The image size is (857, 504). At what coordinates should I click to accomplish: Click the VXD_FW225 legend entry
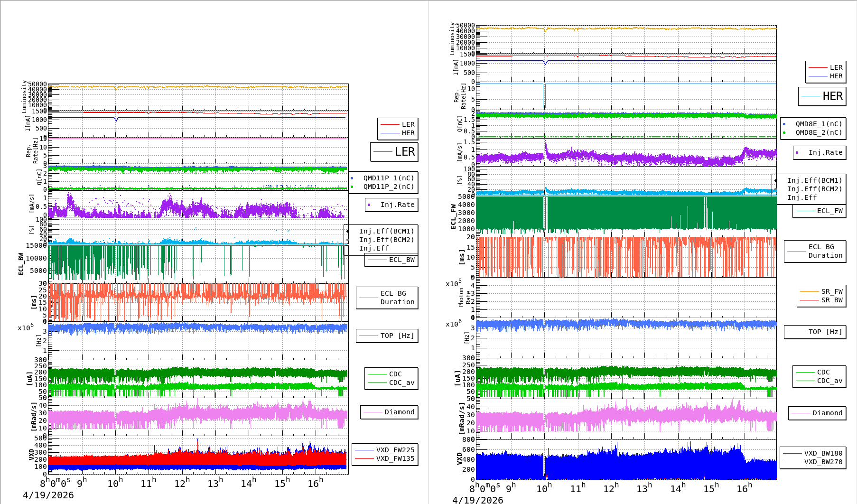click(x=395, y=450)
